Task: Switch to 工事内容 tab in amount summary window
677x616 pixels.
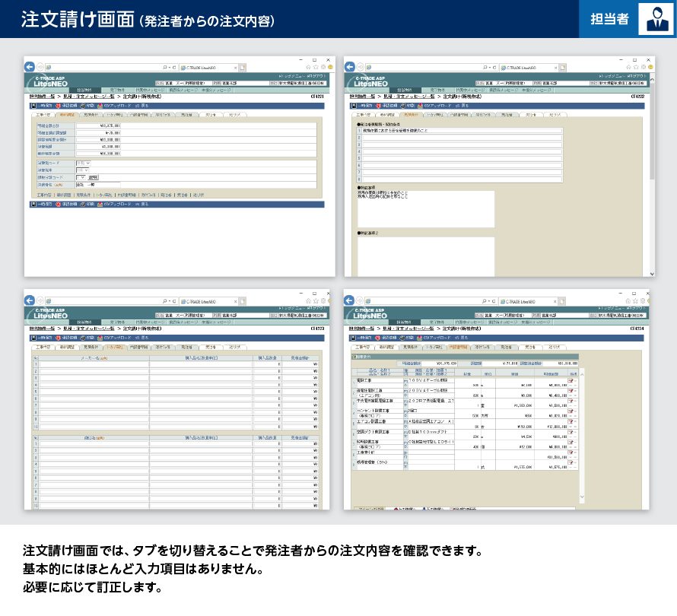Action: 41,115
